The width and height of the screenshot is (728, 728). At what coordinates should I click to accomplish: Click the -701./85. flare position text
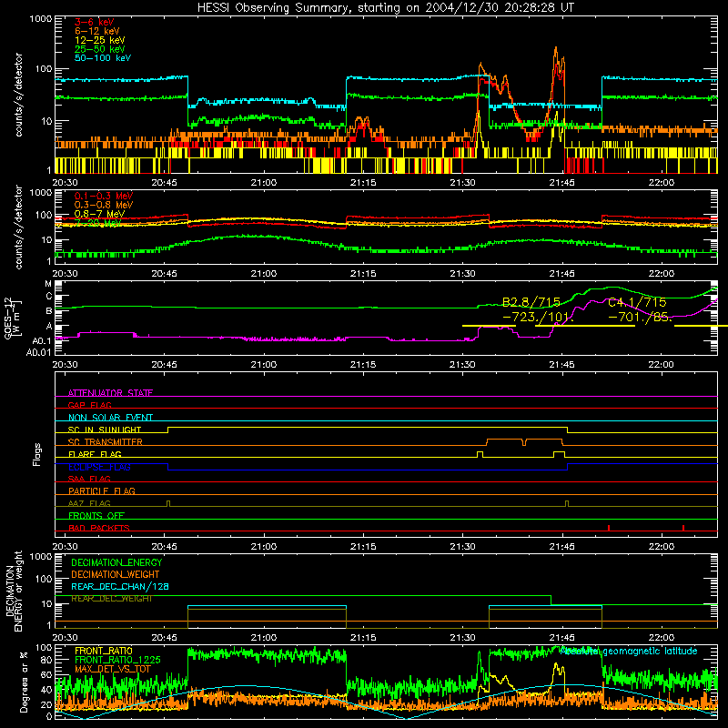(x=641, y=317)
